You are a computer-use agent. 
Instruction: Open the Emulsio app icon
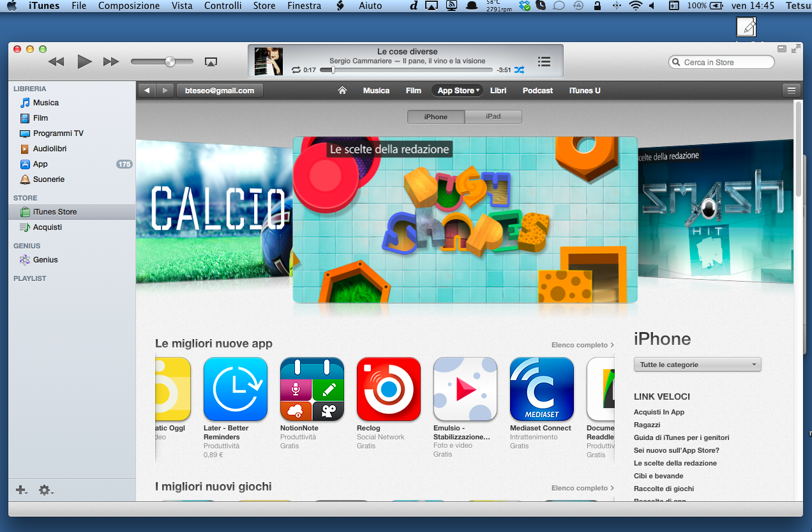465,389
